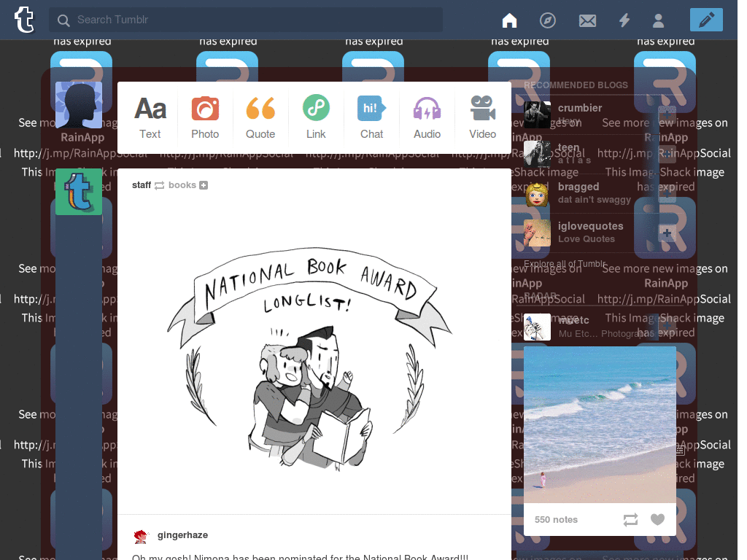This screenshot has width=747, height=560.
Task: Reblog the radar beach post
Action: [630, 519]
